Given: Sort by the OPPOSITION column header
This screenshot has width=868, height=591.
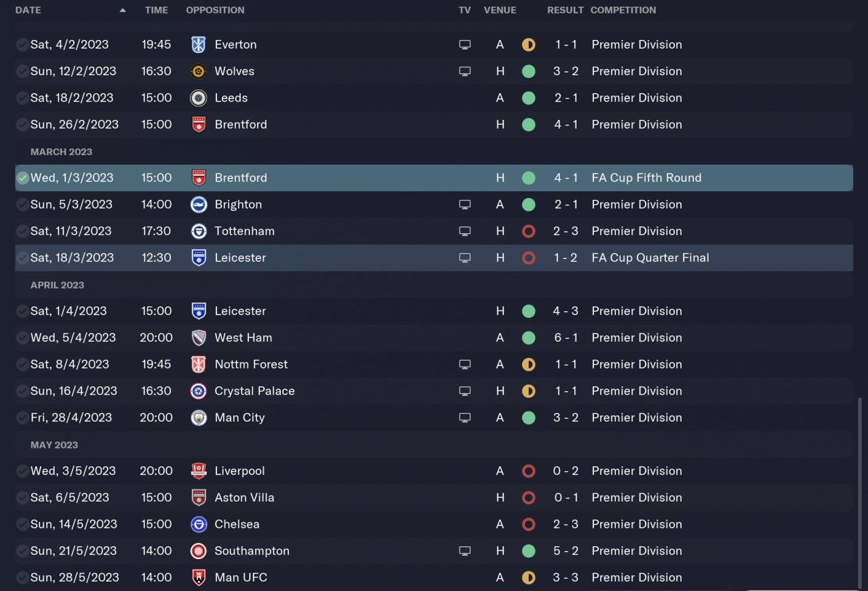Looking at the screenshot, I should pyautogui.click(x=215, y=10).
